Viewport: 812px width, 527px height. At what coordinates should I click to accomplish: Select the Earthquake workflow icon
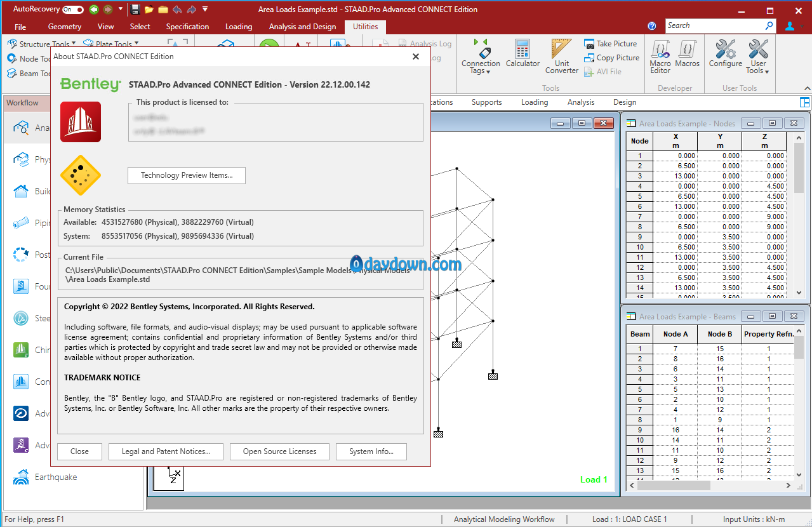click(22, 477)
